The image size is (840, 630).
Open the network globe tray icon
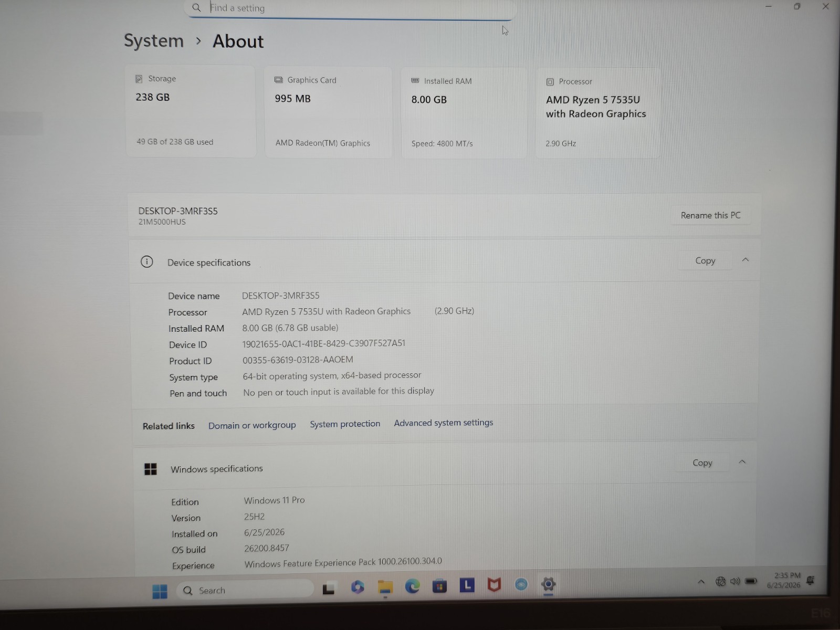[x=721, y=581]
